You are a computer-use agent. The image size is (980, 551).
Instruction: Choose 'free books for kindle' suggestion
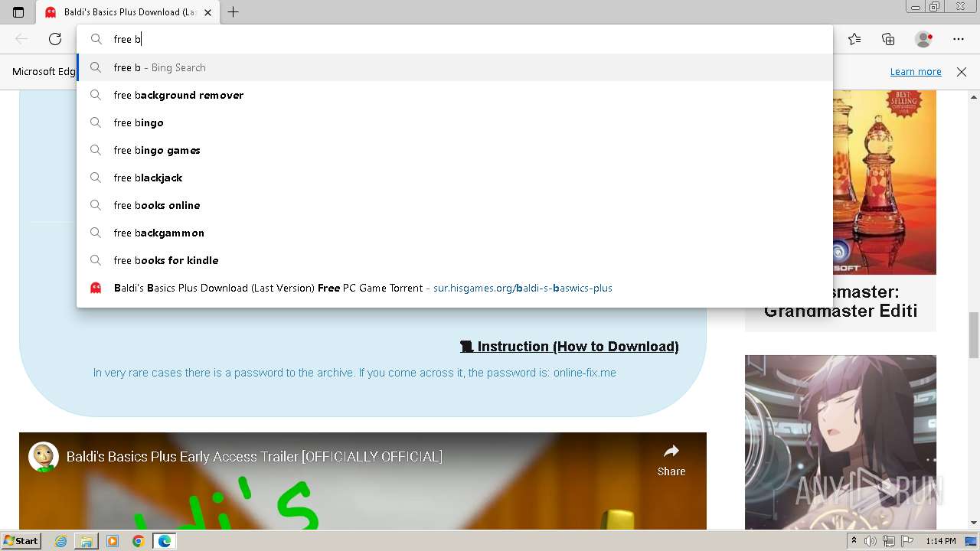point(455,260)
